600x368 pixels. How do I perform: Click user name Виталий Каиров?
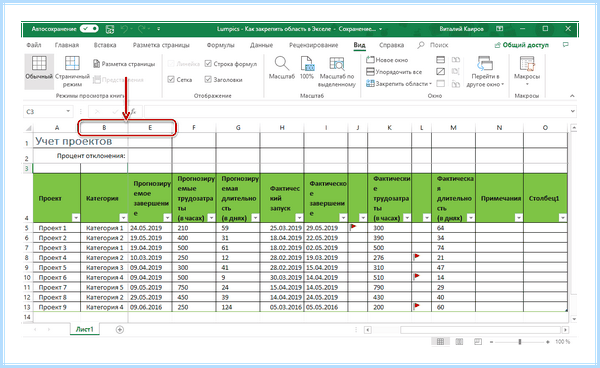(461, 29)
